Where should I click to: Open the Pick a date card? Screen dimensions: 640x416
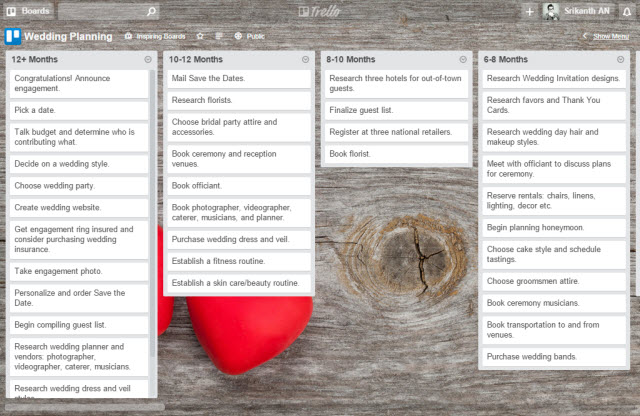pos(79,110)
